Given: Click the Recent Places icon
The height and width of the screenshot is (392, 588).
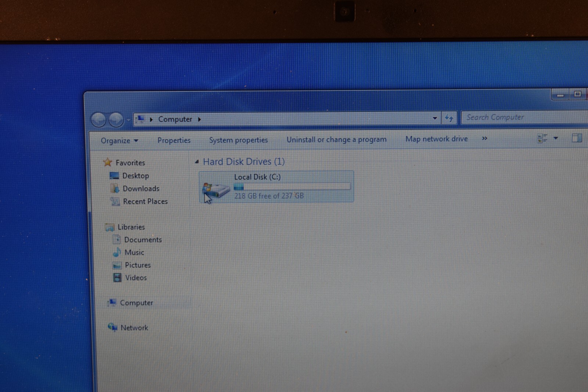Looking at the screenshot, I should pyautogui.click(x=115, y=201).
